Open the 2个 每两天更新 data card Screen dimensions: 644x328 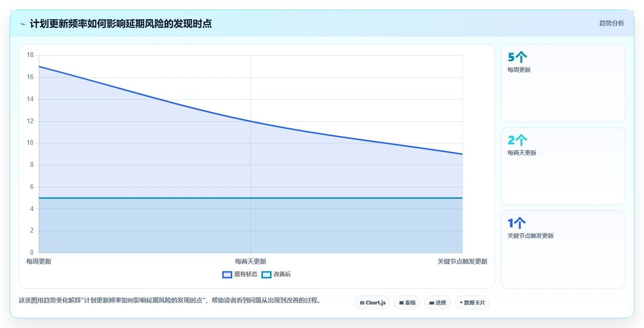coord(563,166)
